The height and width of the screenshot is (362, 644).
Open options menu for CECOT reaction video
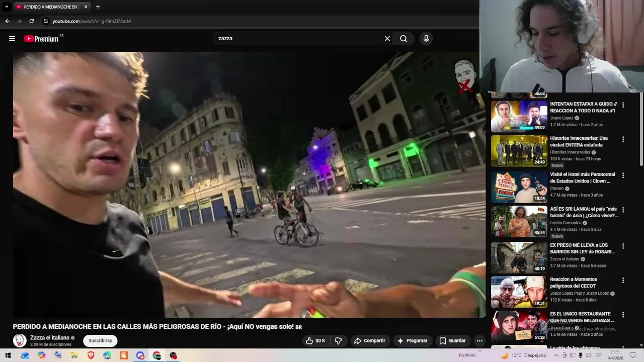coord(623,281)
